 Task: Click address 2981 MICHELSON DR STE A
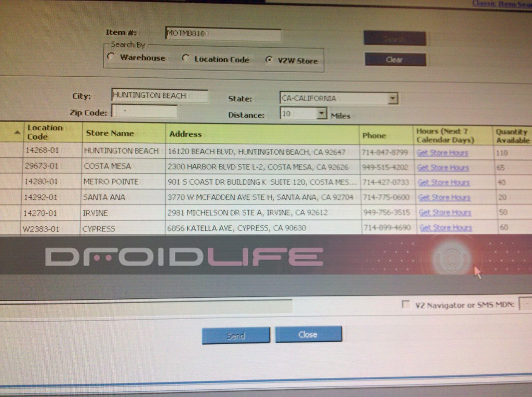click(x=247, y=213)
